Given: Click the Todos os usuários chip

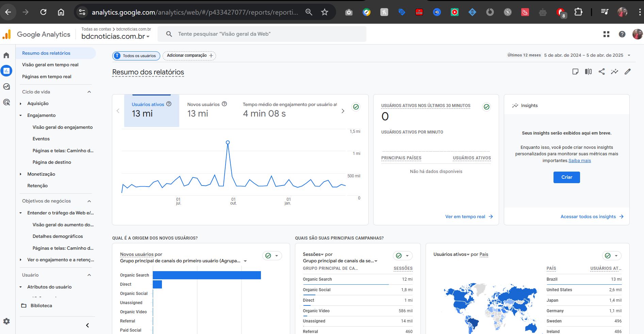Looking at the screenshot, I should pos(136,55).
